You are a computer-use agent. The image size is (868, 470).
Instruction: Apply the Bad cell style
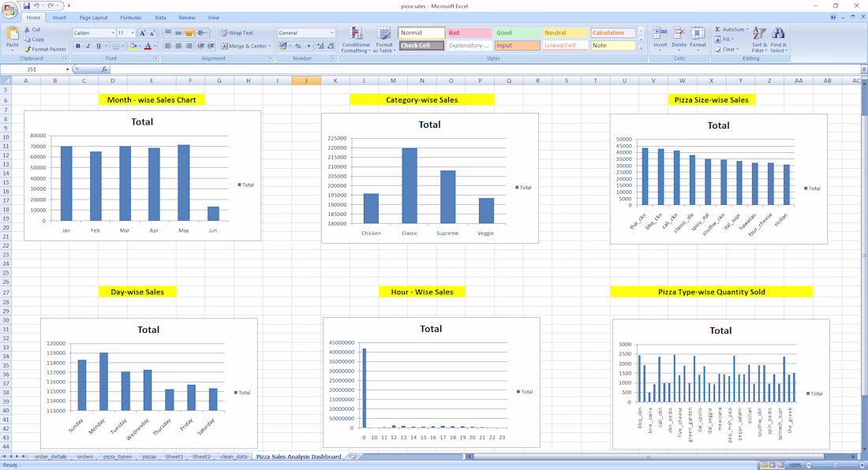[x=469, y=32]
